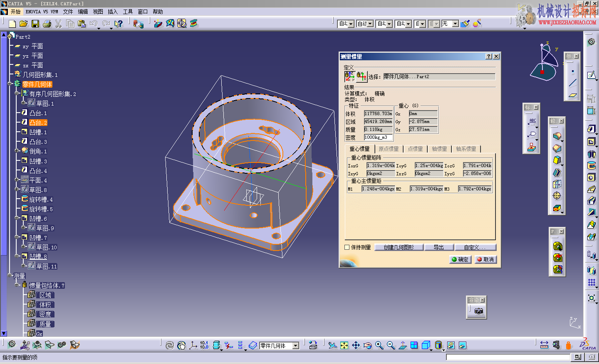Expand or collapse the 零件几何体 tree node
The image size is (599, 364).
[10, 84]
